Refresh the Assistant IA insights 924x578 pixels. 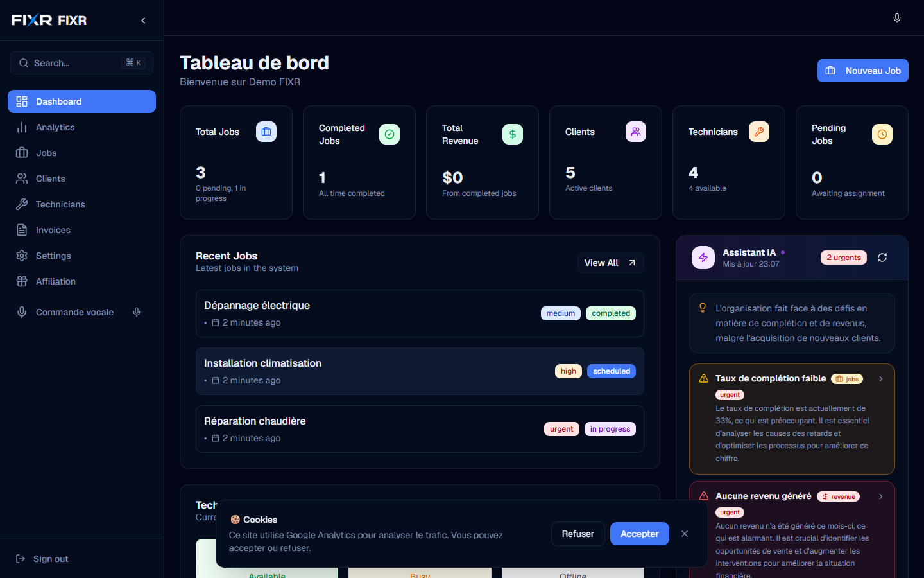[882, 258]
